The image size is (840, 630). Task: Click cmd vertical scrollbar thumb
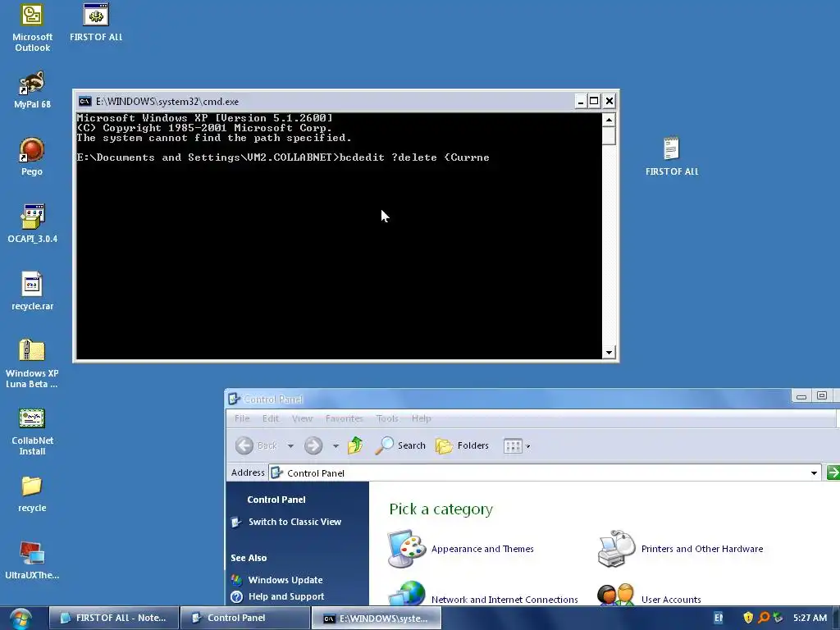[x=609, y=135]
